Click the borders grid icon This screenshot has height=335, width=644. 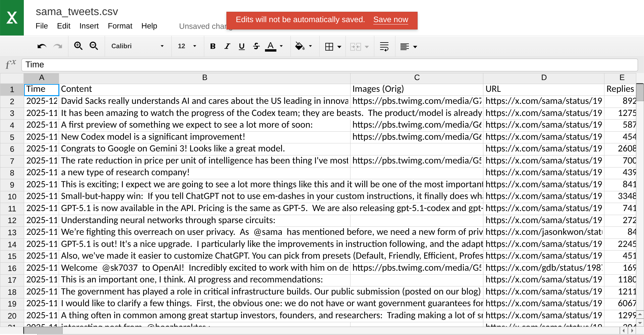coord(329,47)
